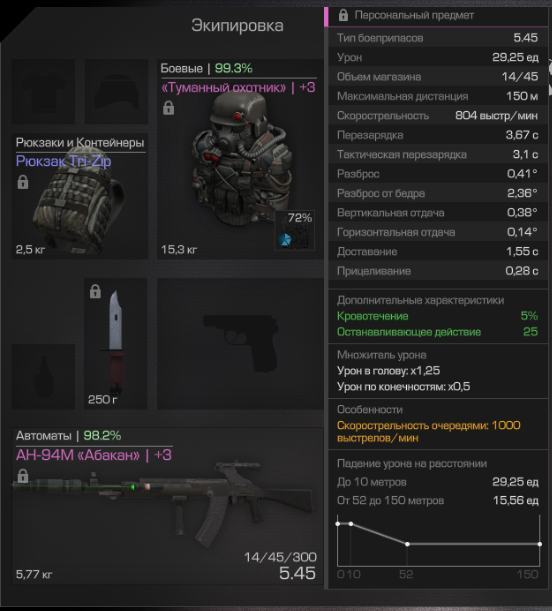Click the Экипировка panel heading
This screenshot has width=552, height=611.
pyautogui.click(x=237, y=26)
